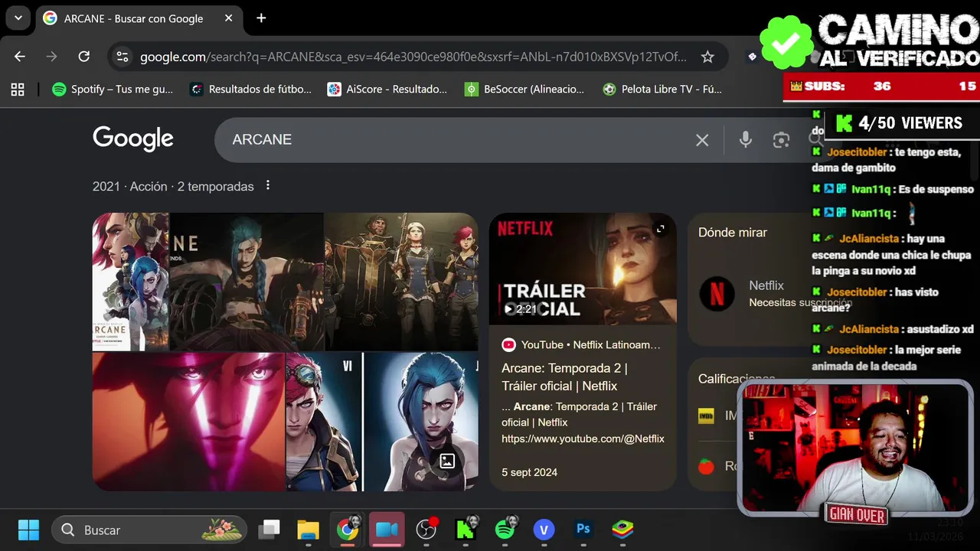Click the taskbar Buscar search box
This screenshot has height=551, width=980.
149,530
